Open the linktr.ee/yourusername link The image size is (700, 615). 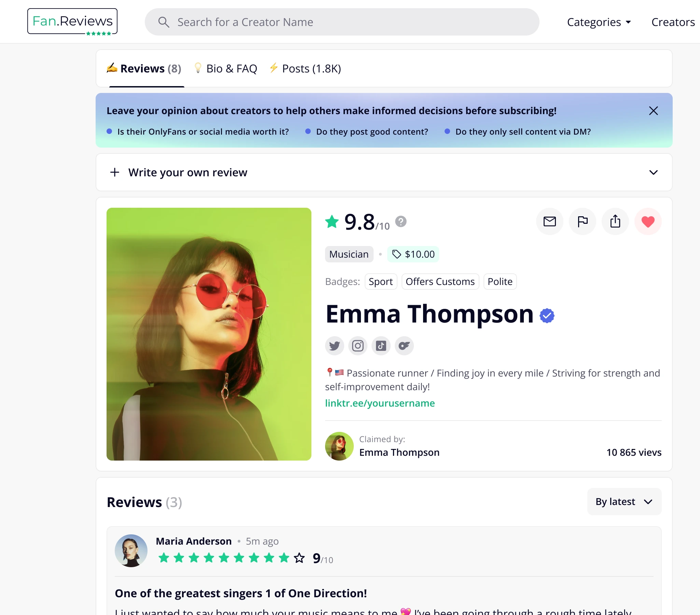pos(380,403)
